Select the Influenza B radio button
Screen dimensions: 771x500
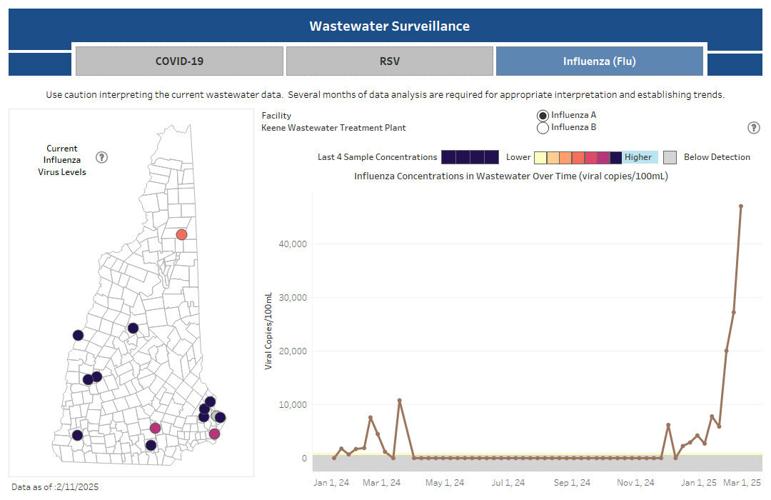click(543, 128)
